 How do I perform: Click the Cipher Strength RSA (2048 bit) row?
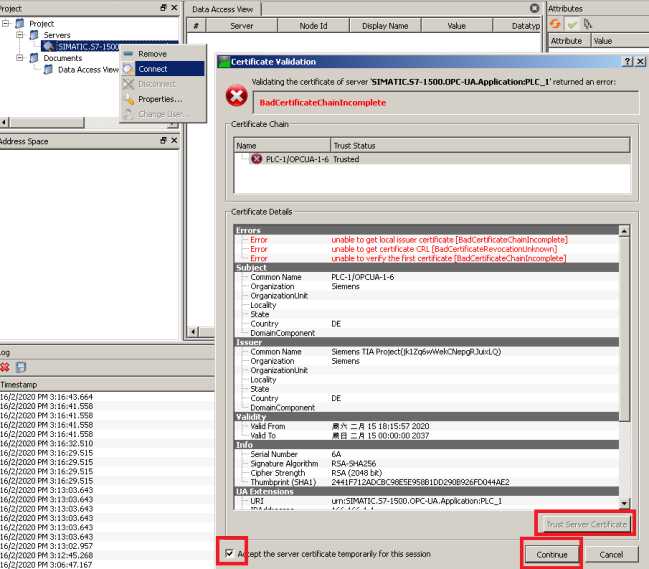427,473
